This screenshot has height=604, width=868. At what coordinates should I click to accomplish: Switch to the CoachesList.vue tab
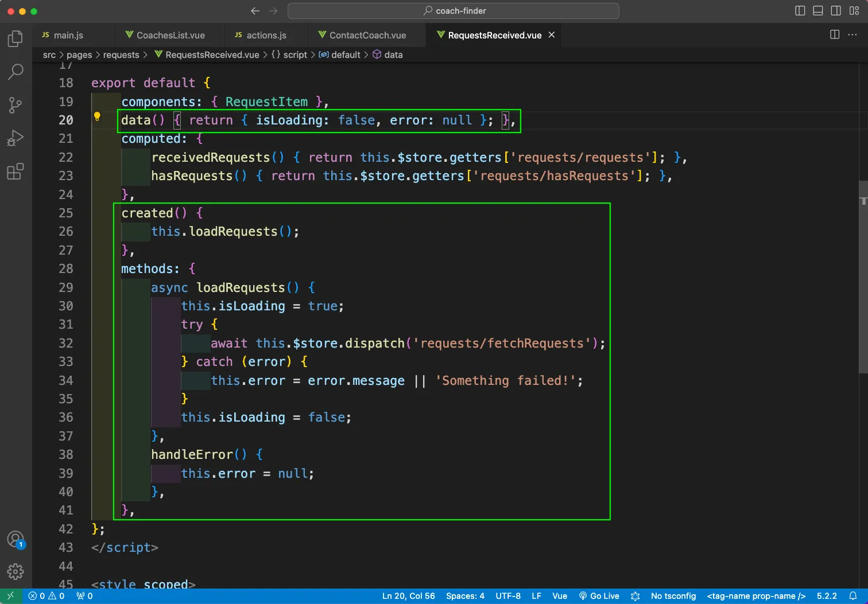(x=170, y=35)
